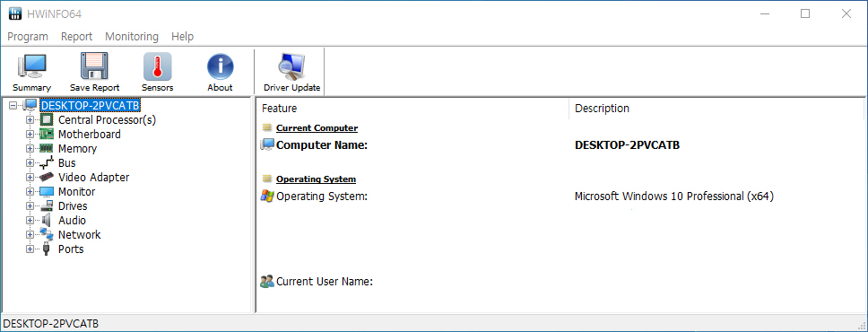Viewport: 868px width, 332px height.
Task: Click the status bar DESKTOP-2PVCATB text
Action: pos(51,324)
